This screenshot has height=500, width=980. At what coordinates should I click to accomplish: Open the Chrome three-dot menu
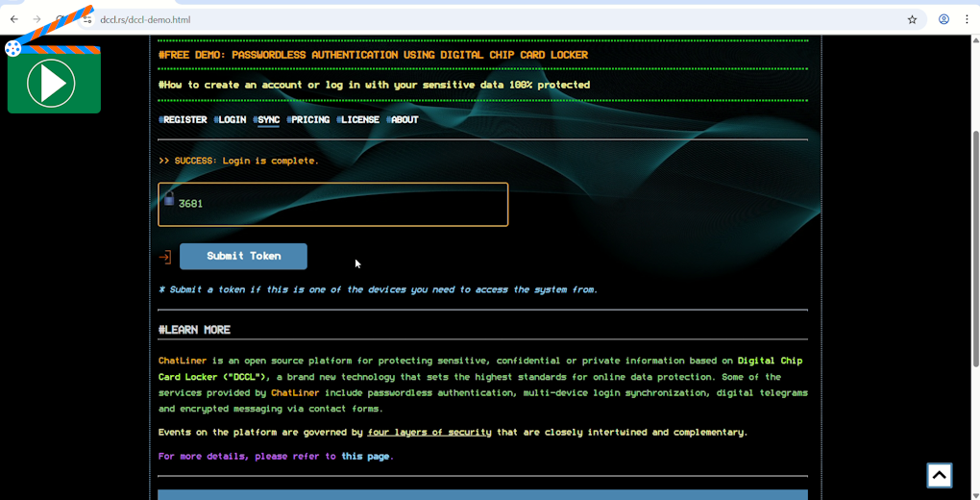[967, 19]
